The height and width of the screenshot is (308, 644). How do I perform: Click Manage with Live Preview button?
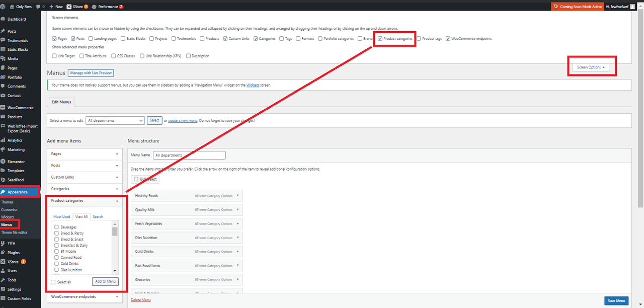(x=91, y=73)
